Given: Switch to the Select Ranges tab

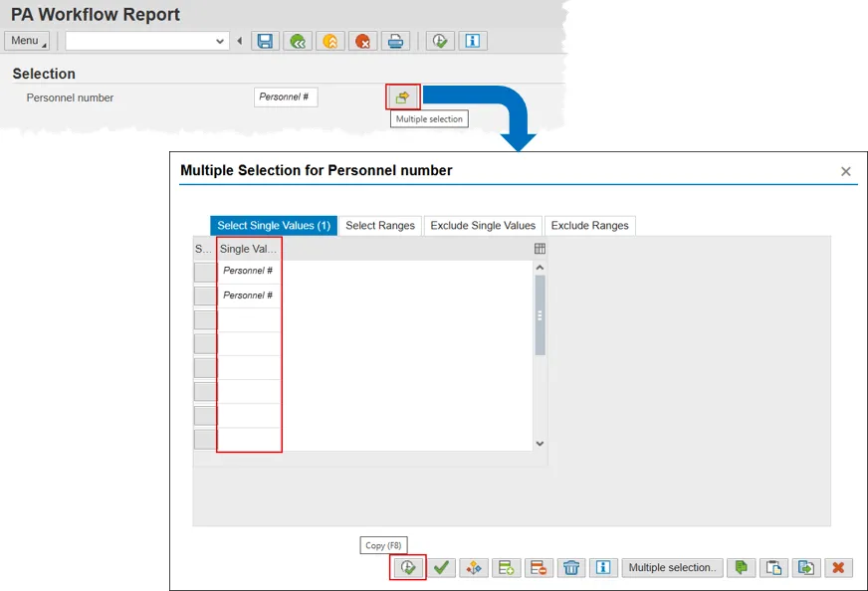Looking at the screenshot, I should tap(380, 225).
